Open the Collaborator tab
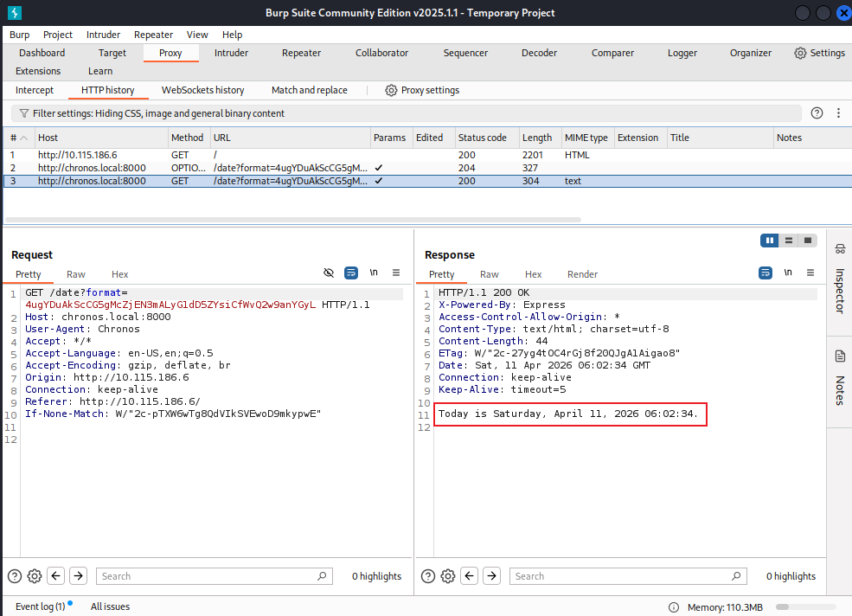852x616 pixels. (381, 53)
